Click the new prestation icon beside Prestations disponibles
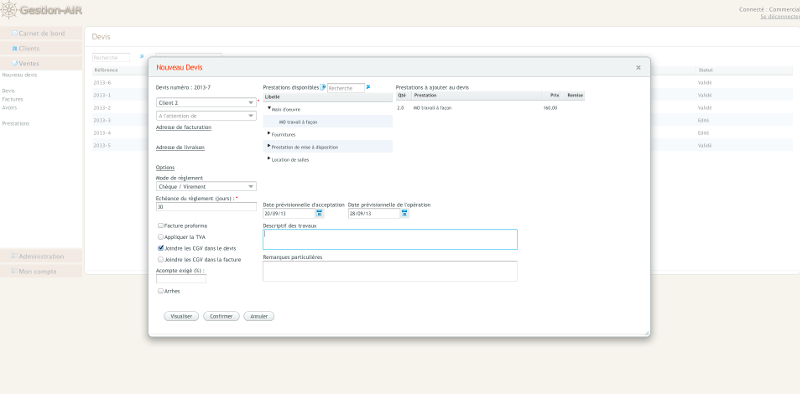This screenshot has width=800, height=394. point(323,87)
